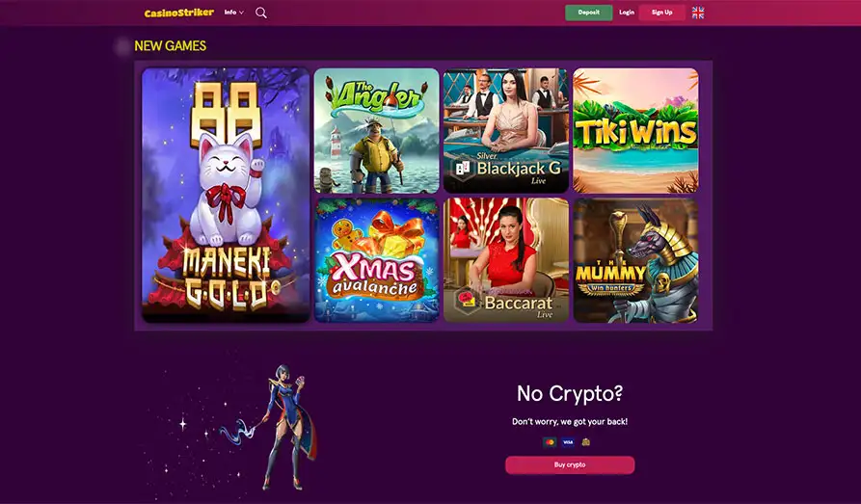The width and height of the screenshot is (861, 504).
Task: Click the Visa payment icon
Action: [568, 442]
